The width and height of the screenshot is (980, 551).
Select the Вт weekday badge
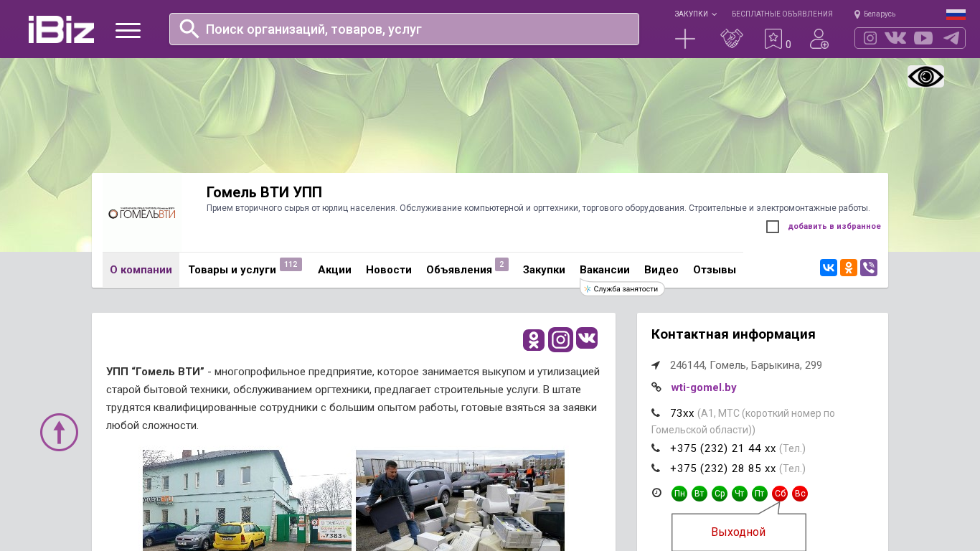coord(699,494)
